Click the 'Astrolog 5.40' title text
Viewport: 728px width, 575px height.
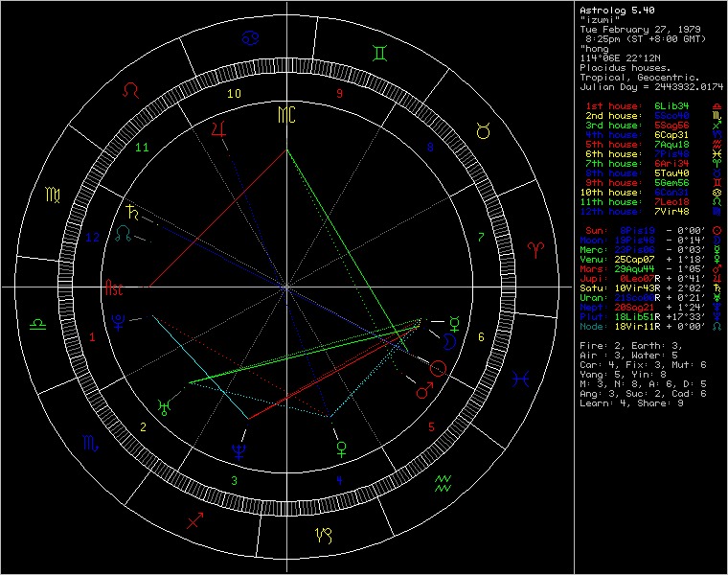click(x=617, y=11)
